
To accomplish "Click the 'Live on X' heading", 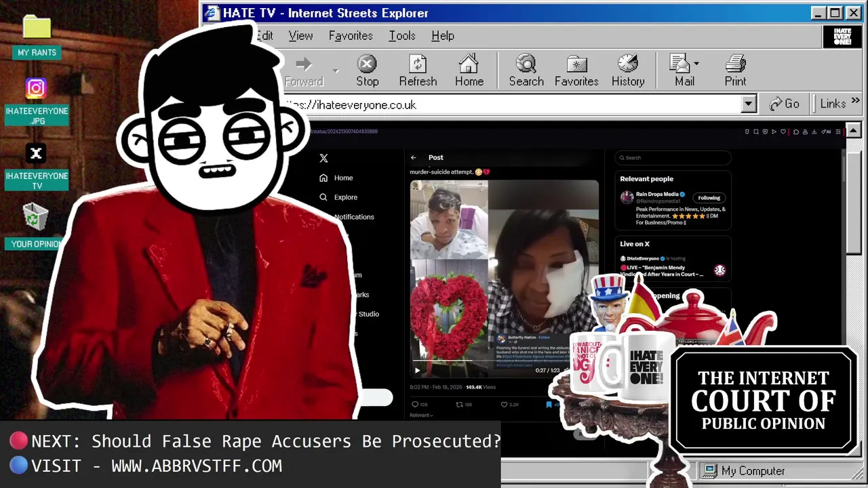I will pos(635,244).
